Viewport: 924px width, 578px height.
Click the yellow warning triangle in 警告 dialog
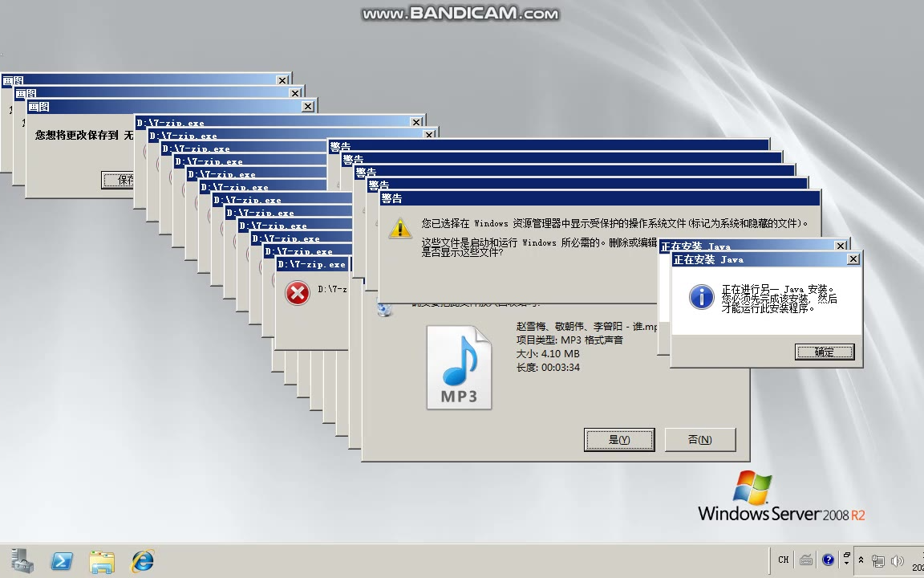click(x=400, y=228)
